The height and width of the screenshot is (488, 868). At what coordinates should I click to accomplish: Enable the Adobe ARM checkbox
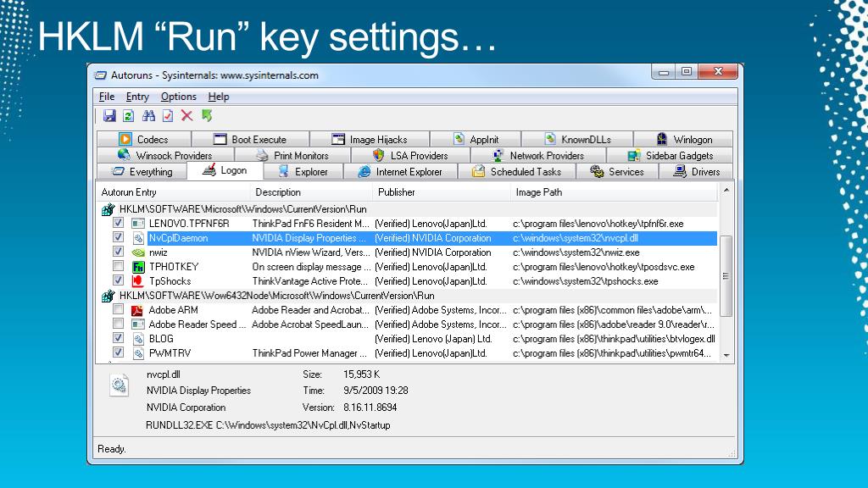coord(118,308)
